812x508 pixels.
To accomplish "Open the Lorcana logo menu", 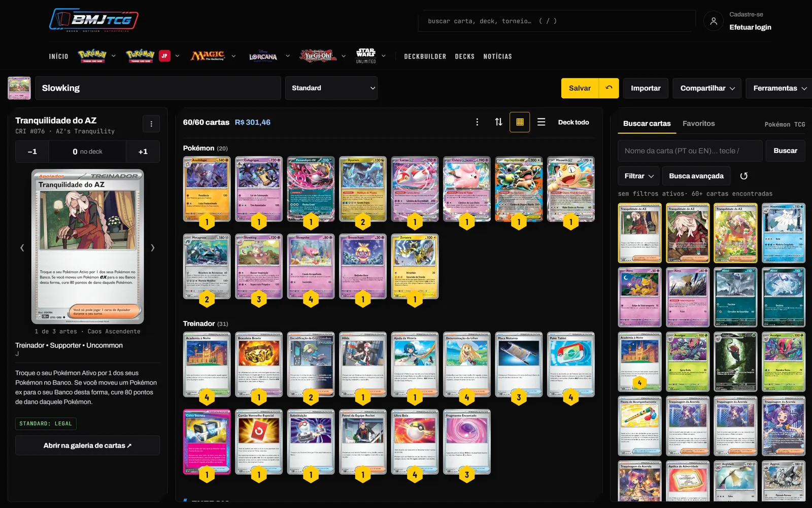I will (x=263, y=56).
